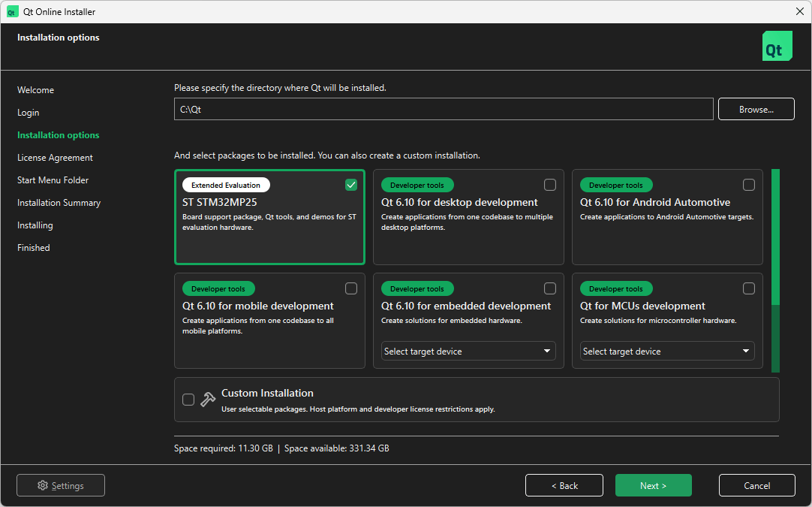Cancel the installation
Viewport: 812px width, 507px height.
click(x=756, y=484)
